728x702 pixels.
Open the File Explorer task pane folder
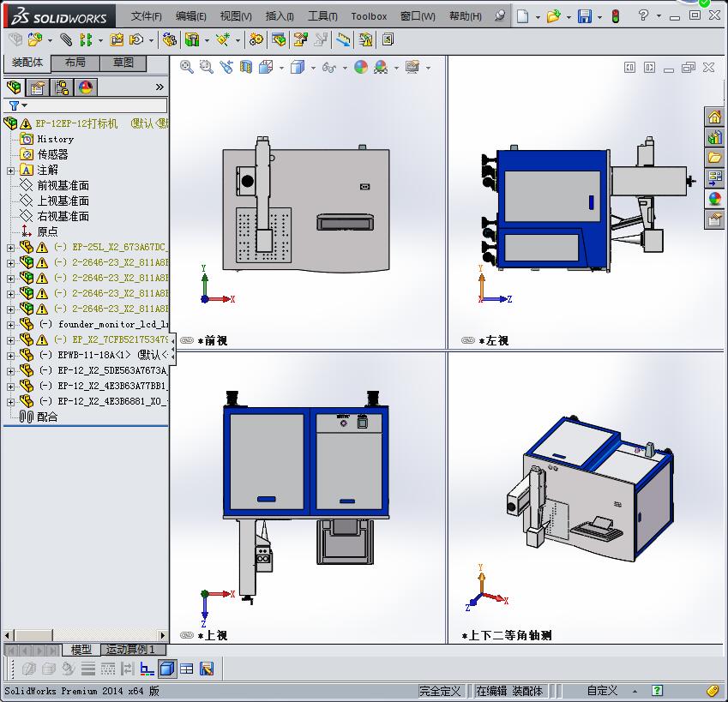click(714, 158)
